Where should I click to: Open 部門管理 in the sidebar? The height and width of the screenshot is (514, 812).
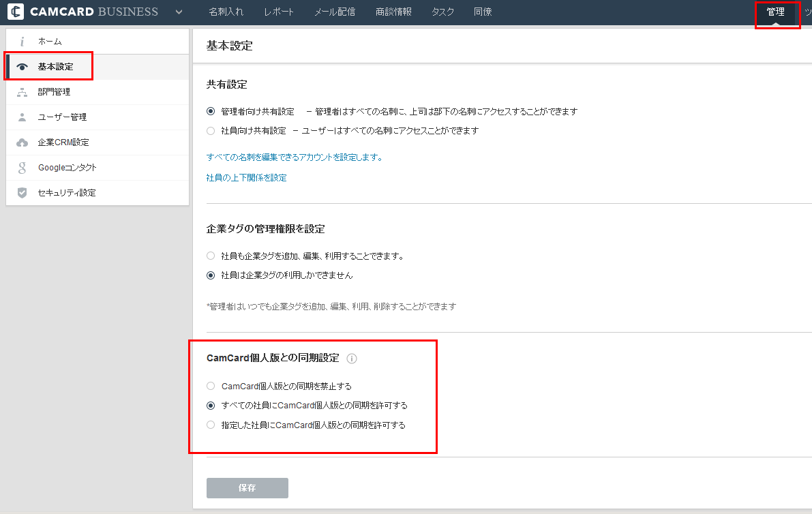[97, 92]
